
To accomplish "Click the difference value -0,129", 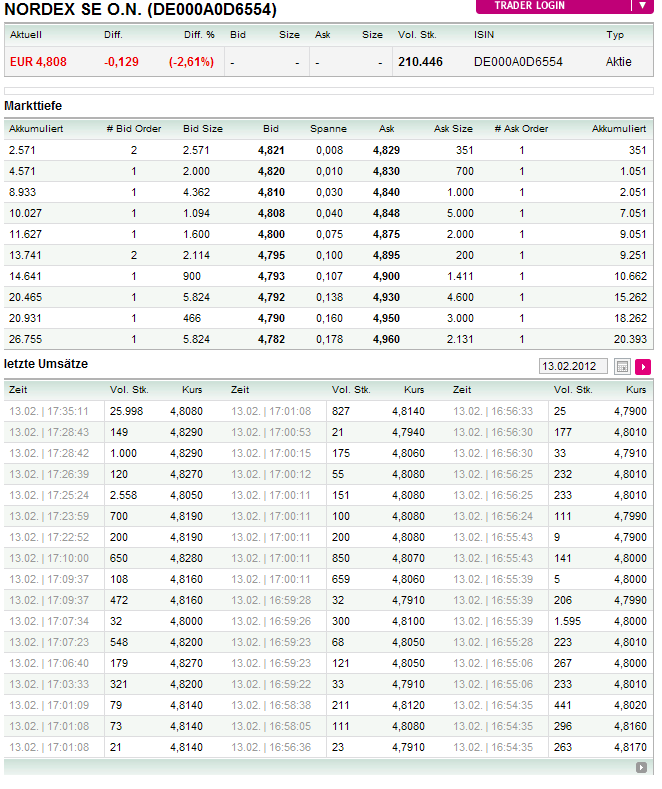I will (121, 62).
